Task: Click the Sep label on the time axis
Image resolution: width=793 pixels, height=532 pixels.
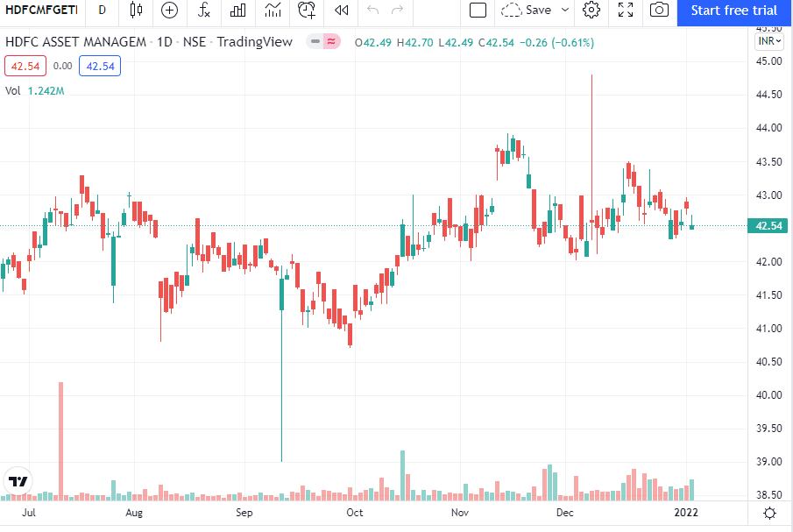Action: [x=244, y=513]
